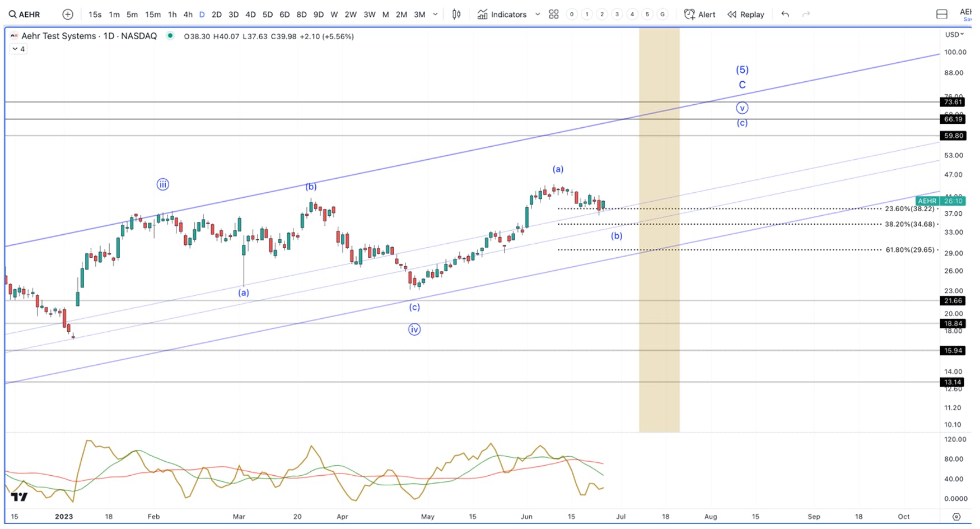Toggle the green market status dot
980x529 pixels.
coord(170,36)
